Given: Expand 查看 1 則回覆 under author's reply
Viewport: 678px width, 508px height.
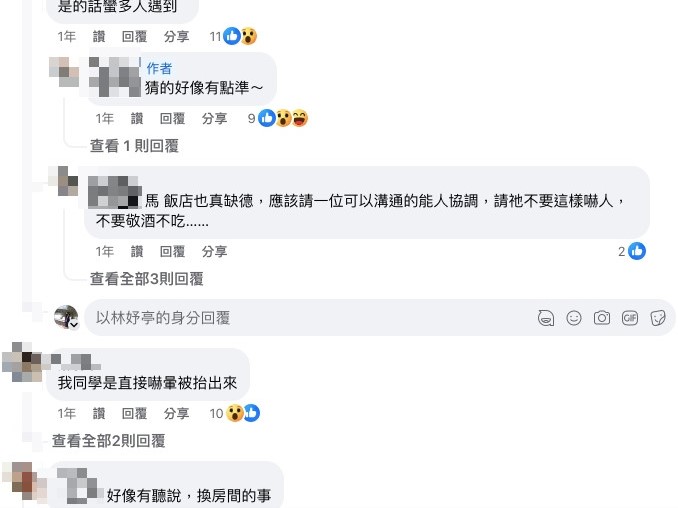Looking at the screenshot, I should (134, 146).
